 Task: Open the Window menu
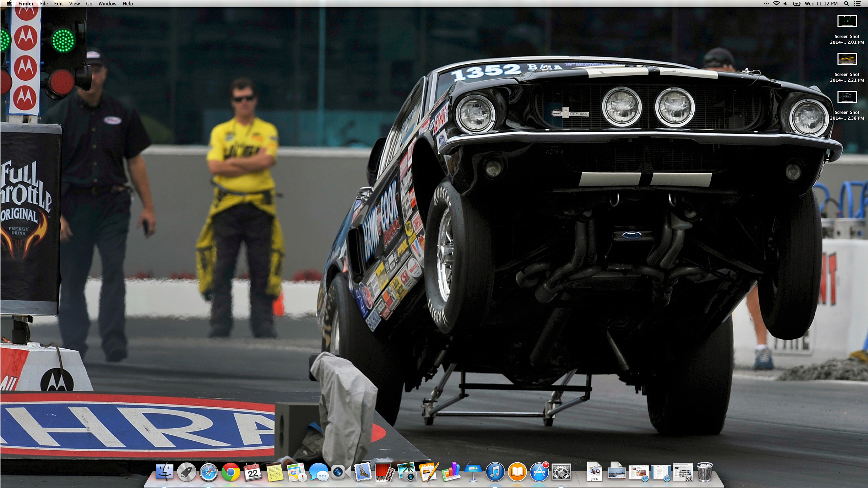(107, 4)
